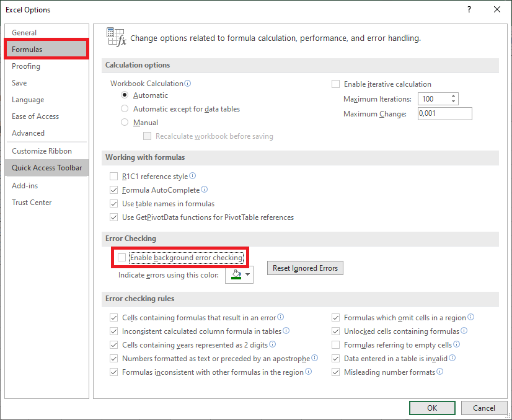Viewport: 512px width, 420px height.
Task: Open error indicator color dropdown arrow
Action: coord(248,274)
